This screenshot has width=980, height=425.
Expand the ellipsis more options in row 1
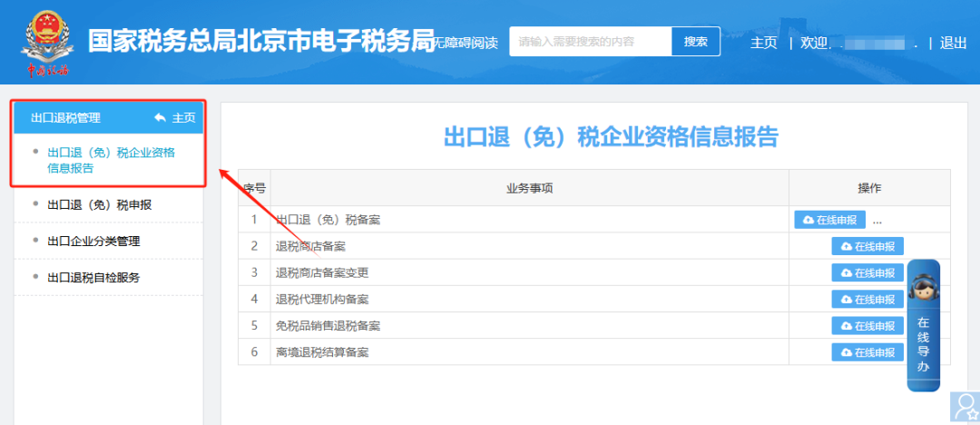877,220
